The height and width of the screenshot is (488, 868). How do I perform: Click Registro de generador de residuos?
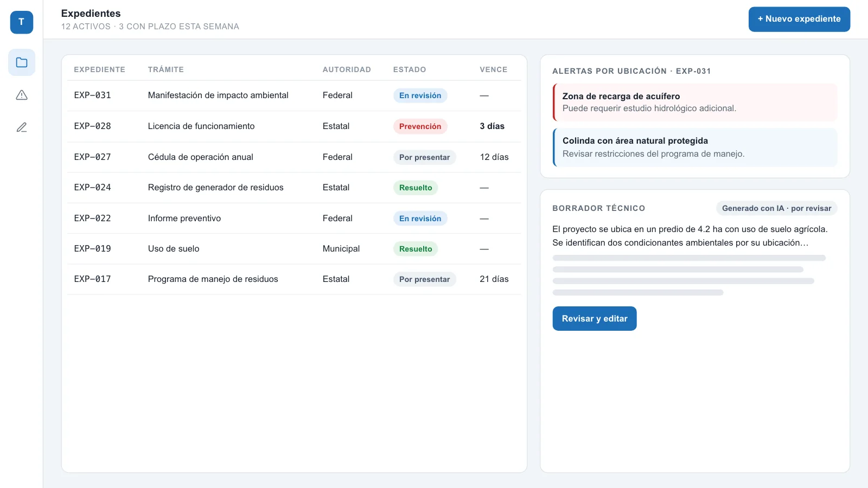pos(216,188)
